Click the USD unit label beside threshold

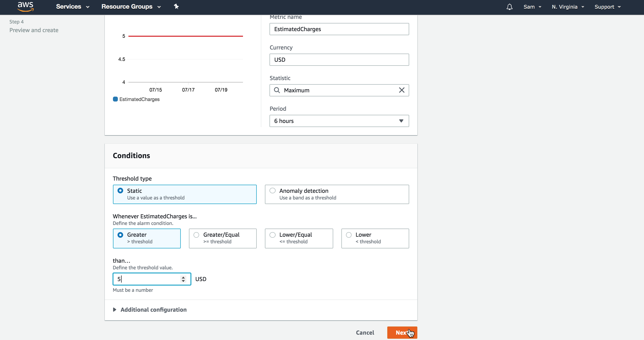201,279
